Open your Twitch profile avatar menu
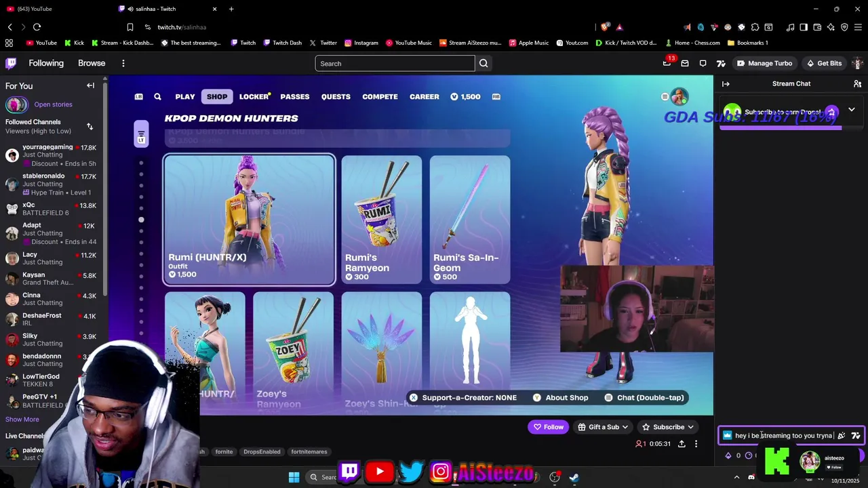The image size is (868, 488). pyautogui.click(x=857, y=63)
